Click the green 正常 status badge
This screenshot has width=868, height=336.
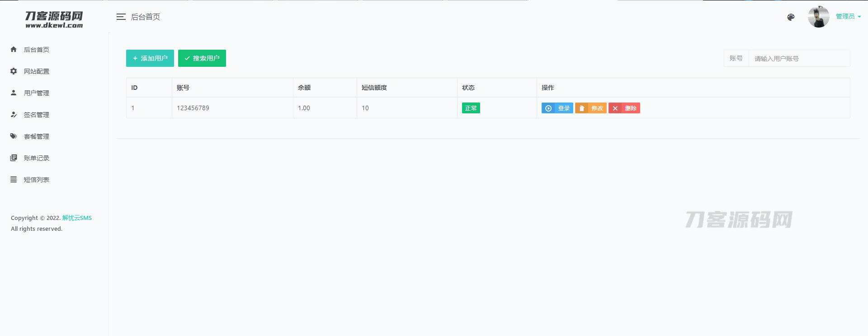[471, 108]
